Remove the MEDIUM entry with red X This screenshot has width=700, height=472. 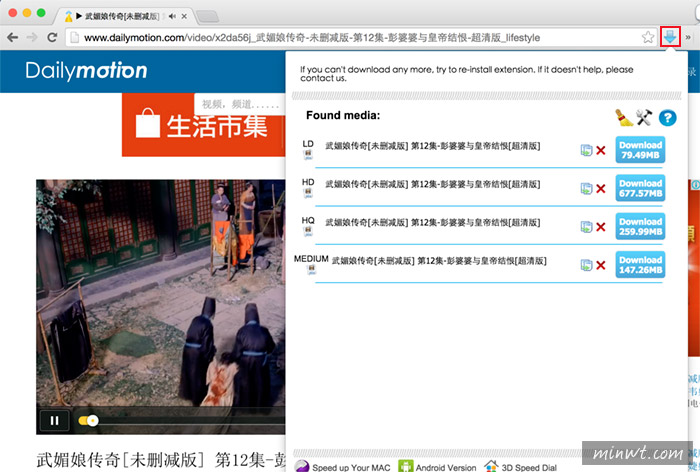coord(601,266)
